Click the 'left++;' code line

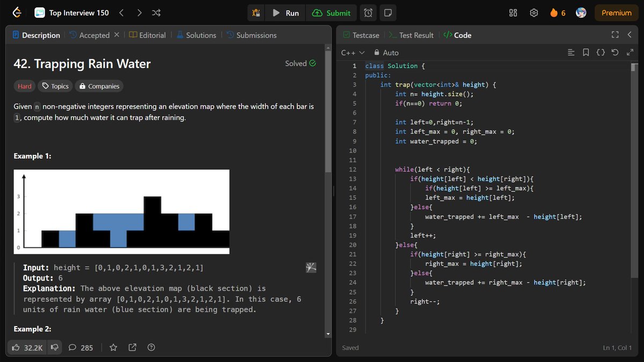(423, 235)
